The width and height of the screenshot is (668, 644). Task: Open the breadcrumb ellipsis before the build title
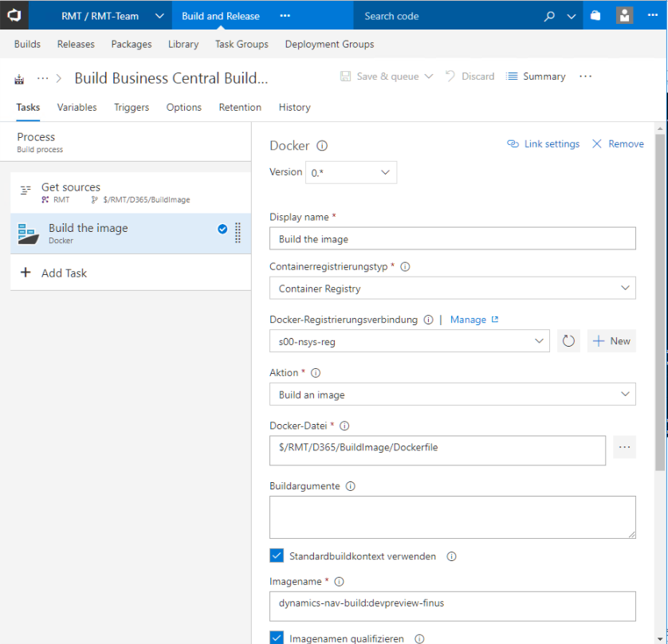point(42,78)
